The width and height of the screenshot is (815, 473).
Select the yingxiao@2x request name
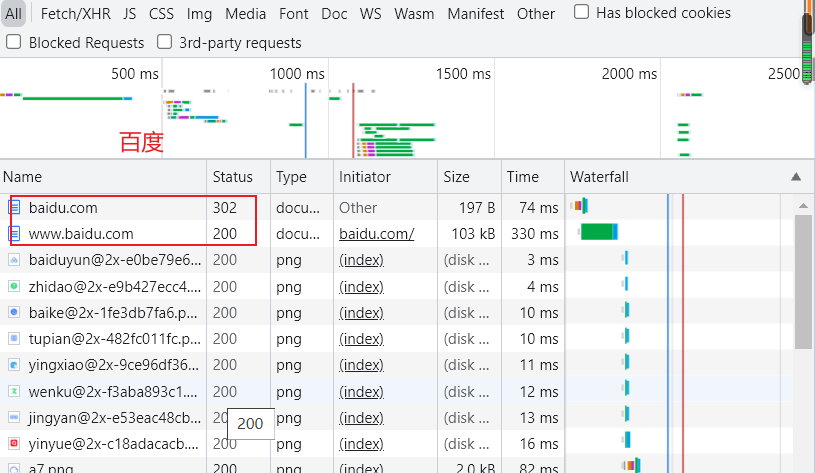pos(113,365)
